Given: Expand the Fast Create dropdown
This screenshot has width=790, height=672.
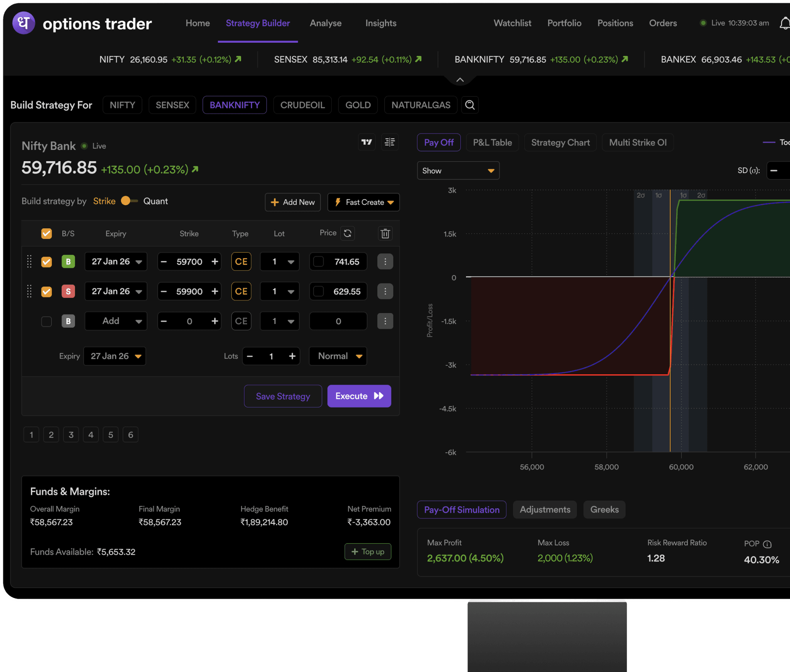Looking at the screenshot, I should tap(363, 202).
